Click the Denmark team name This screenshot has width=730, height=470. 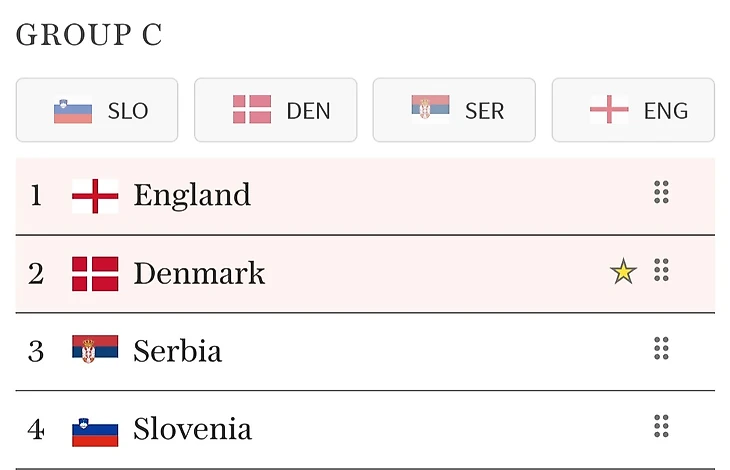pos(199,273)
